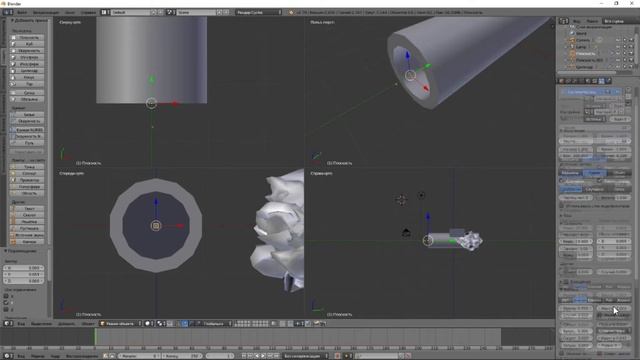Add a Bezier (Безье) curve
Image resolution: width=640 pixels, height=360 pixels.
(28, 115)
